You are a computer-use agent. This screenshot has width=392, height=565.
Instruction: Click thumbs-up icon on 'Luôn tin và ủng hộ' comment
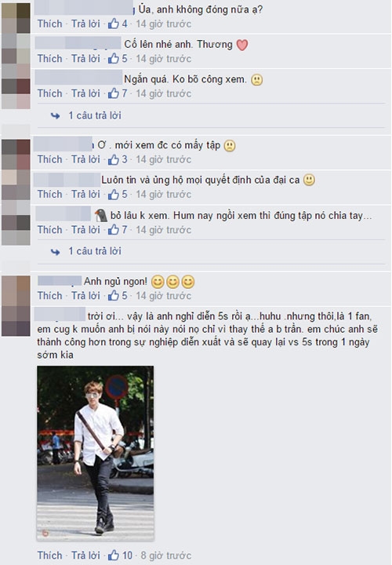114,195
